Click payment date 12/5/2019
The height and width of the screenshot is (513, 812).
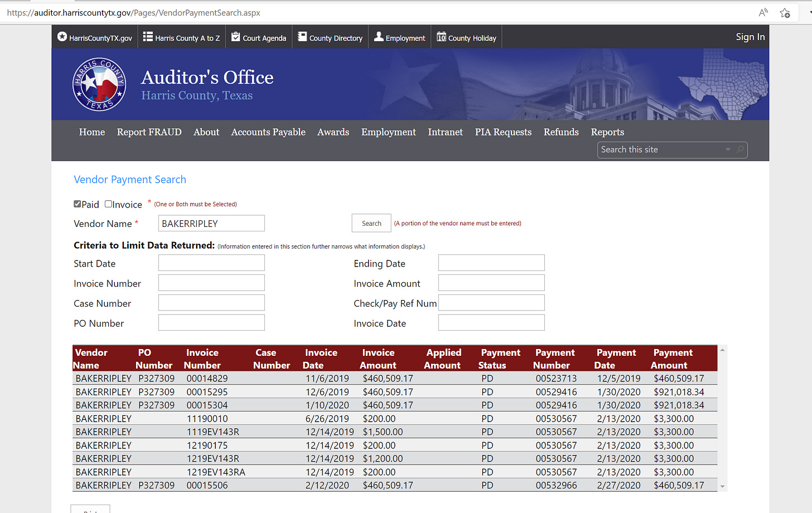[619, 379]
